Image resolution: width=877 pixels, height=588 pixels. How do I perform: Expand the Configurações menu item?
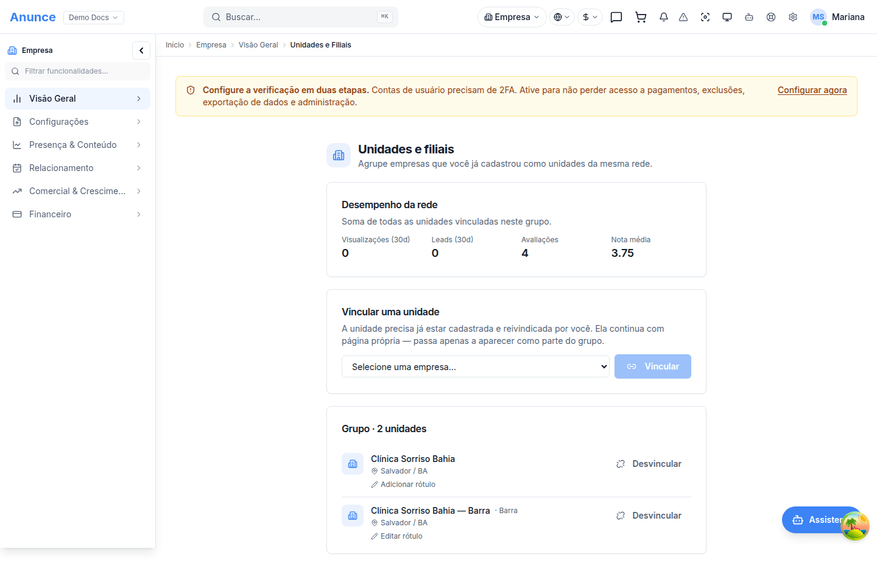tap(77, 122)
